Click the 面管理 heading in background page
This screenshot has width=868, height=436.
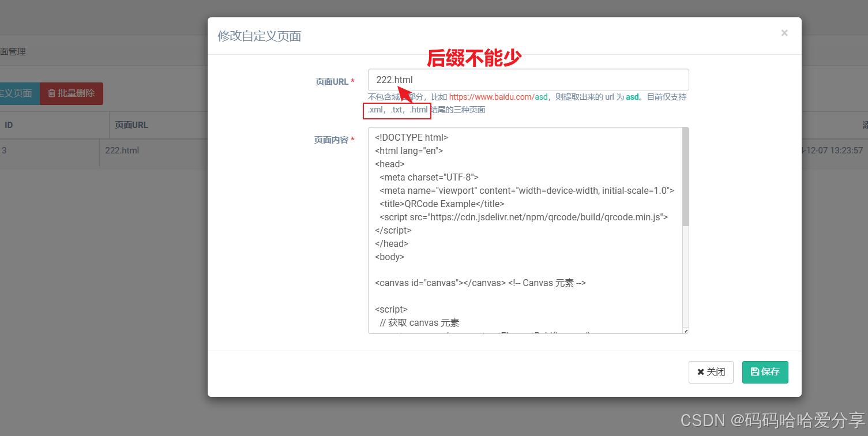point(13,51)
